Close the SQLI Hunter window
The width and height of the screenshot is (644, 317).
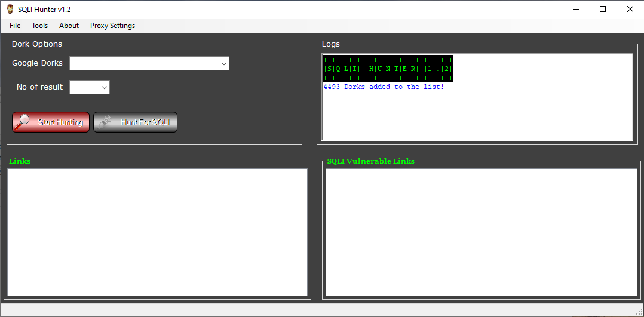[630, 9]
